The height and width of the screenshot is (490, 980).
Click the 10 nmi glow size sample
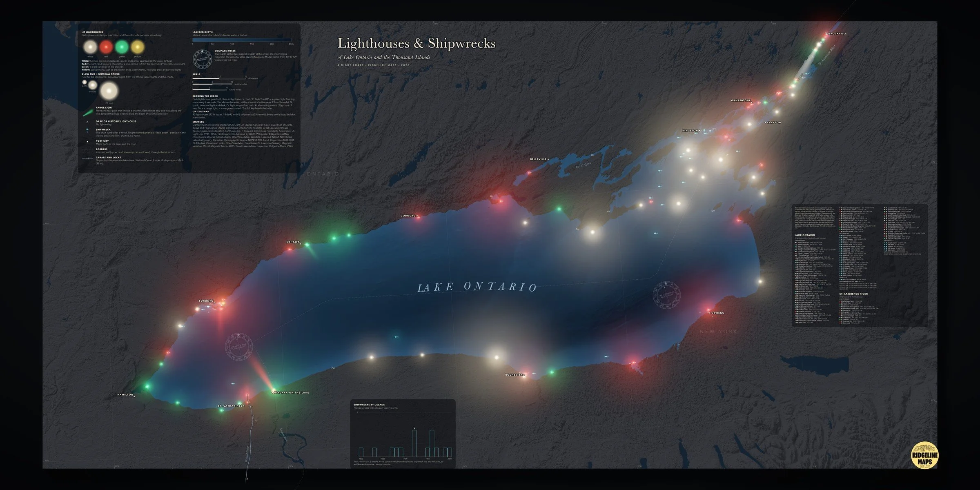93,85
